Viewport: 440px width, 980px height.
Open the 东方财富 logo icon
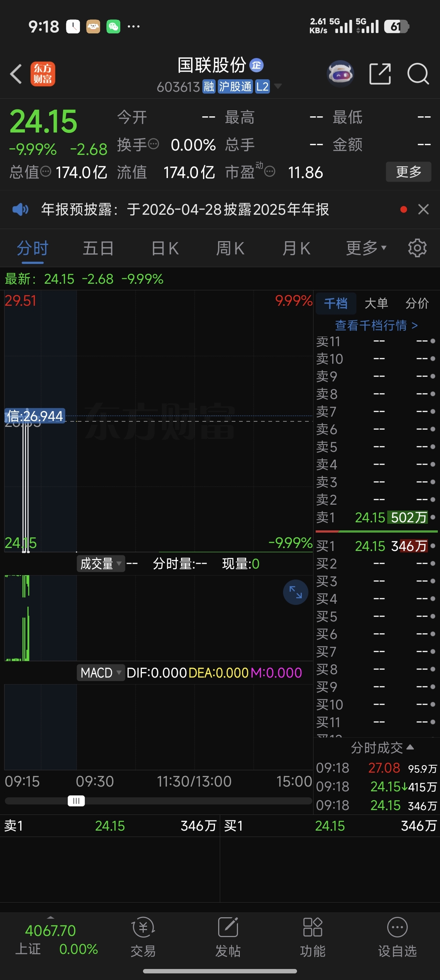coord(43,74)
